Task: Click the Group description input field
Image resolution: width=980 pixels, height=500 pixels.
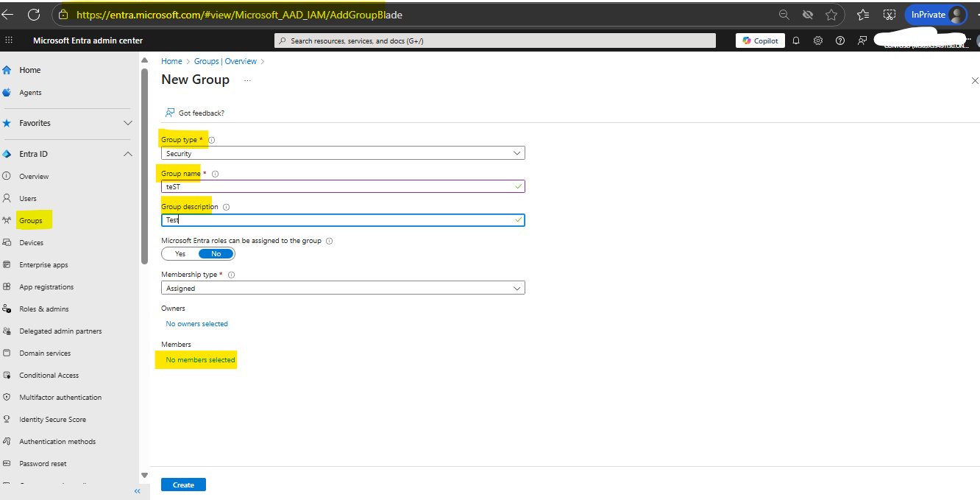Action: (343, 219)
